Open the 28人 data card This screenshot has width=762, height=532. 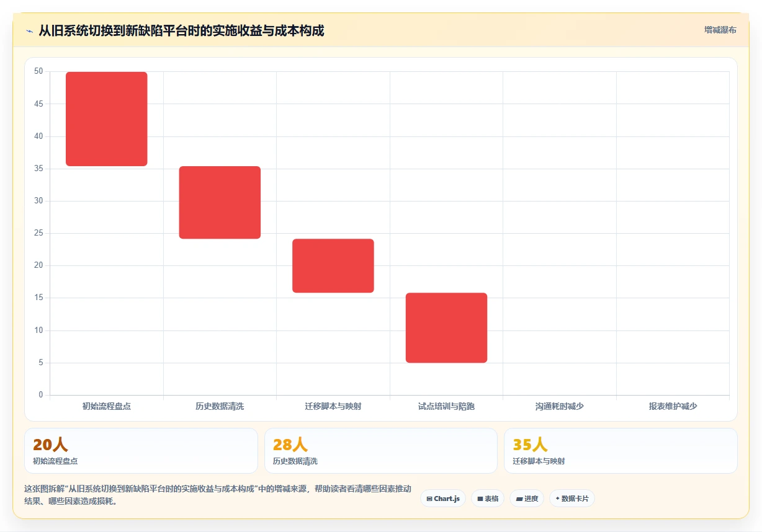tap(381, 451)
